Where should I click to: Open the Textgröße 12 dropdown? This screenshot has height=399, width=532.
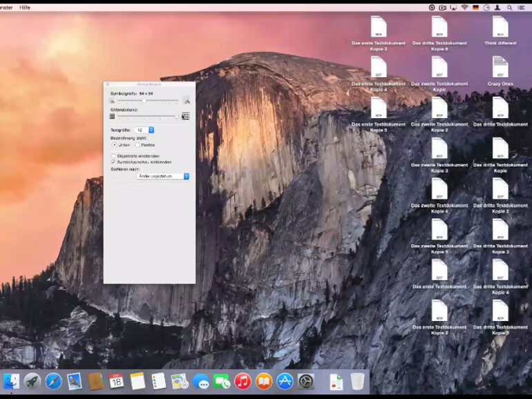click(x=144, y=130)
